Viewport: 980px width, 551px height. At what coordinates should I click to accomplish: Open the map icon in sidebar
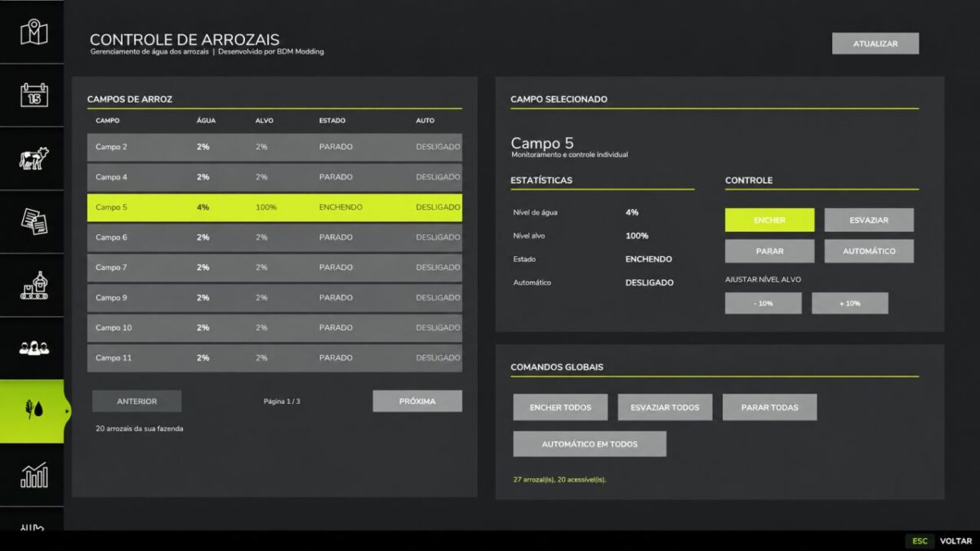[33, 33]
